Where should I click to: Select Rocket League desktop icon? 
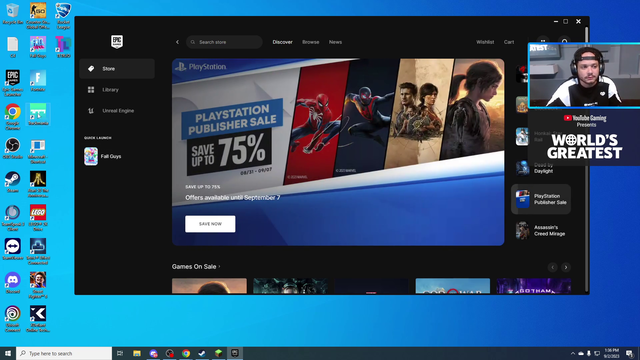point(63,16)
